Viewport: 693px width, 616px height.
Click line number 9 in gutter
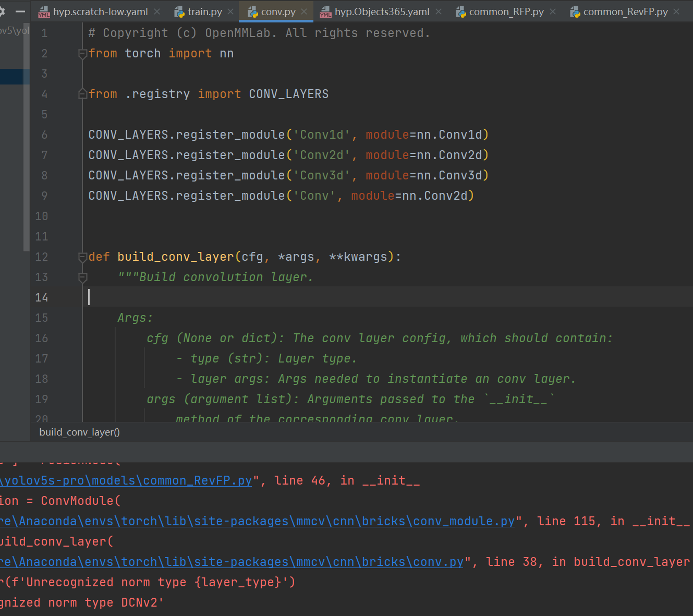pyautogui.click(x=44, y=196)
